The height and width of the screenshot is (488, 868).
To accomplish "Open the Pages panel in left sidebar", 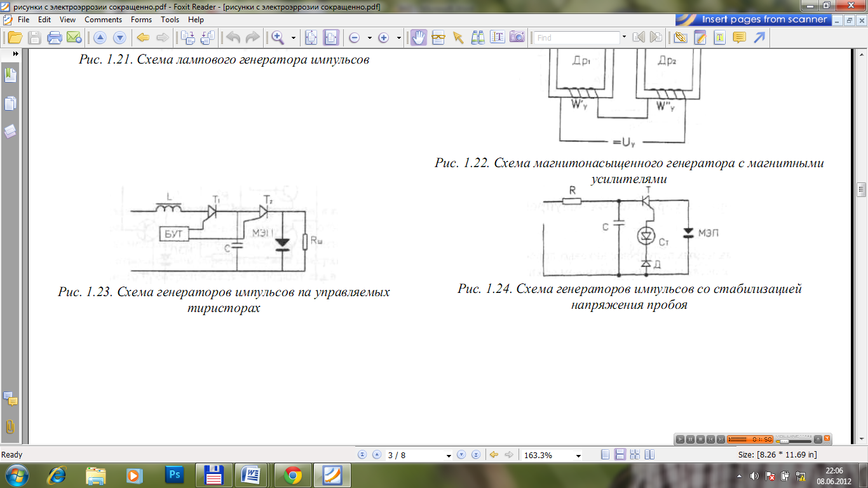I will click(10, 104).
